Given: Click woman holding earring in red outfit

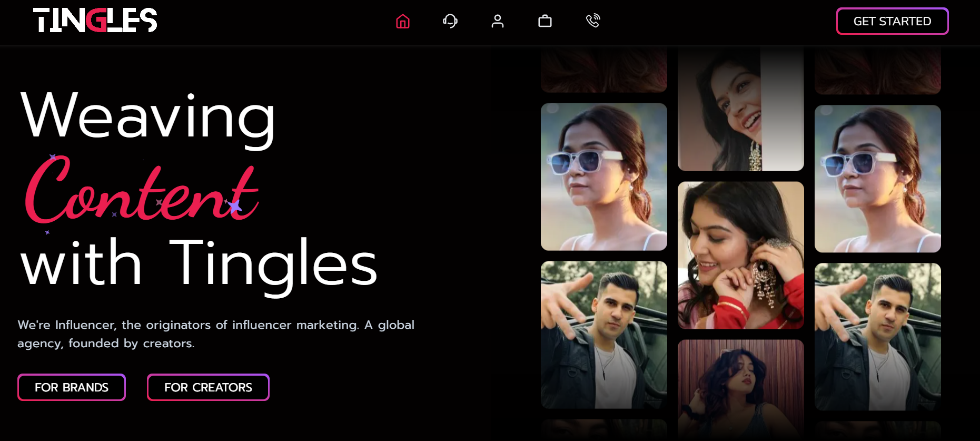Looking at the screenshot, I should [741, 256].
